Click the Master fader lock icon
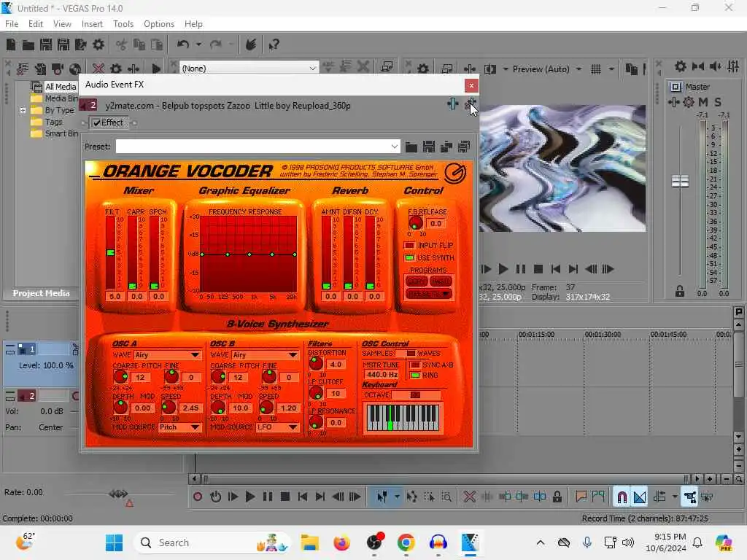 (680, 292)
